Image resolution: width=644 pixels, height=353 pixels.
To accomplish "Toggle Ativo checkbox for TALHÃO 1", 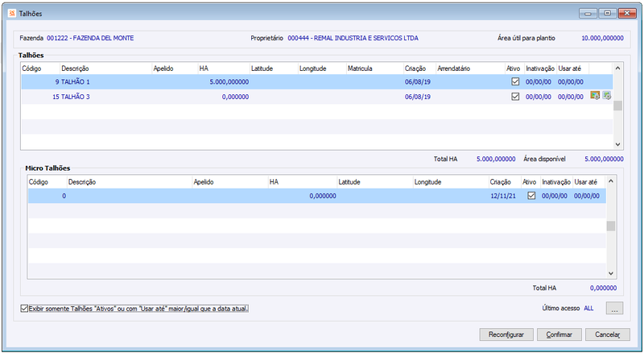I will 515,81.
